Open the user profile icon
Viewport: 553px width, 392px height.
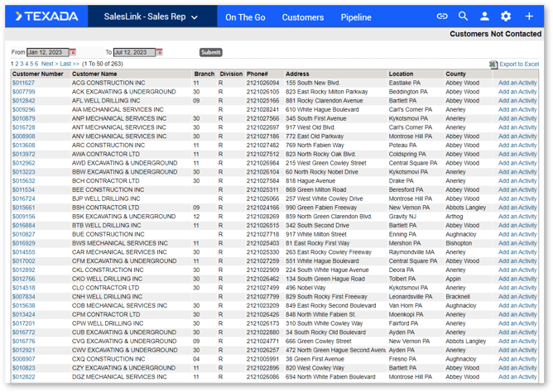coord(484,17)
